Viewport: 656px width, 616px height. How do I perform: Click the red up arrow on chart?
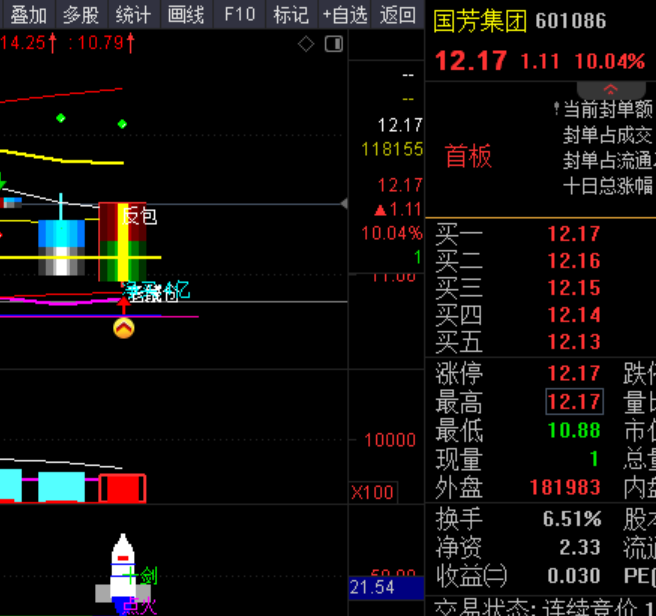(x=123, y=305)
